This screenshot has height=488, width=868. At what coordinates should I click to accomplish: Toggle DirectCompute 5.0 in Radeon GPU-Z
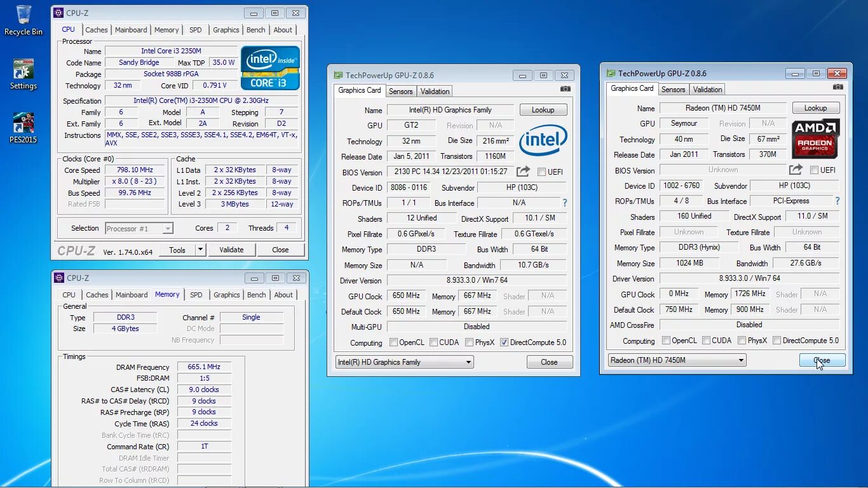(776, 341)
